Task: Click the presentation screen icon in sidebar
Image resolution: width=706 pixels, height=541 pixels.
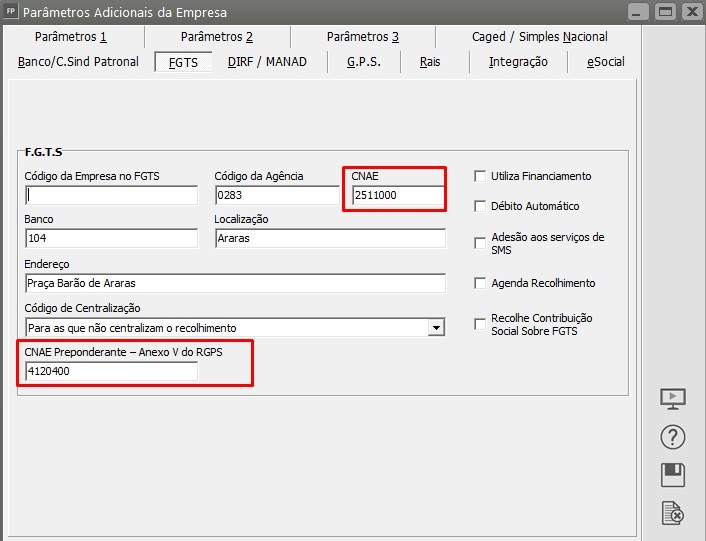Action: pyautogui.click(x=673, y=398)
